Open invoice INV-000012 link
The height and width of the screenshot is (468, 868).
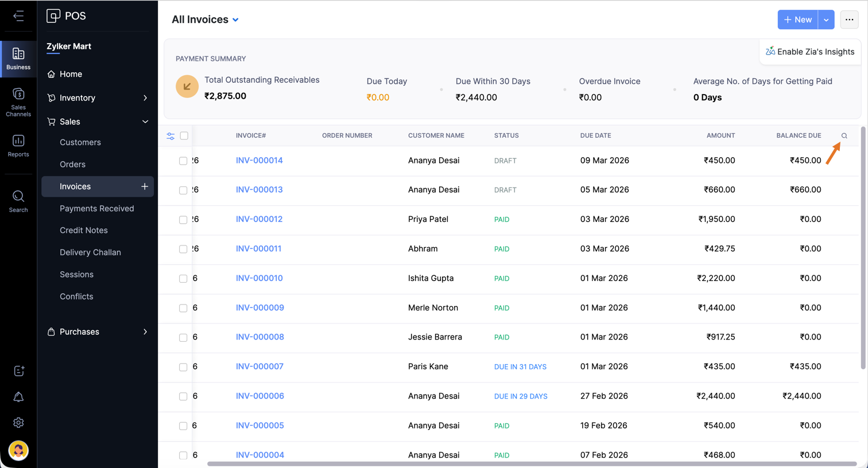point(259,219)
